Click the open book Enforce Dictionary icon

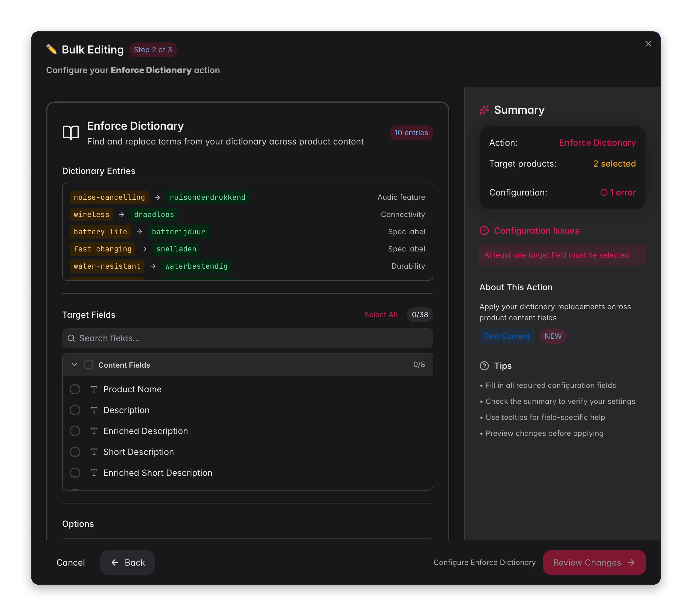pos(71,133)
